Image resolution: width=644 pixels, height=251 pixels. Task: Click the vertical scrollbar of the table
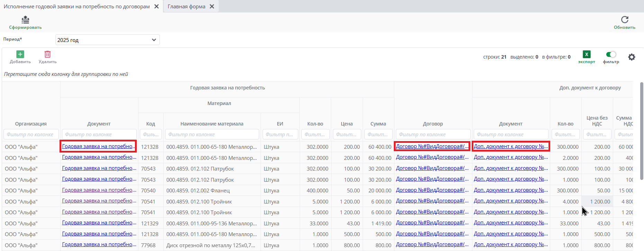(641, 132)
